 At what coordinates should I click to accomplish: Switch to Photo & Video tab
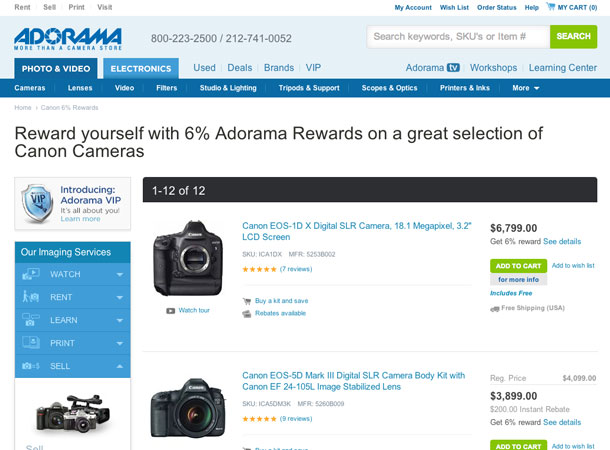tap(56, 68)
